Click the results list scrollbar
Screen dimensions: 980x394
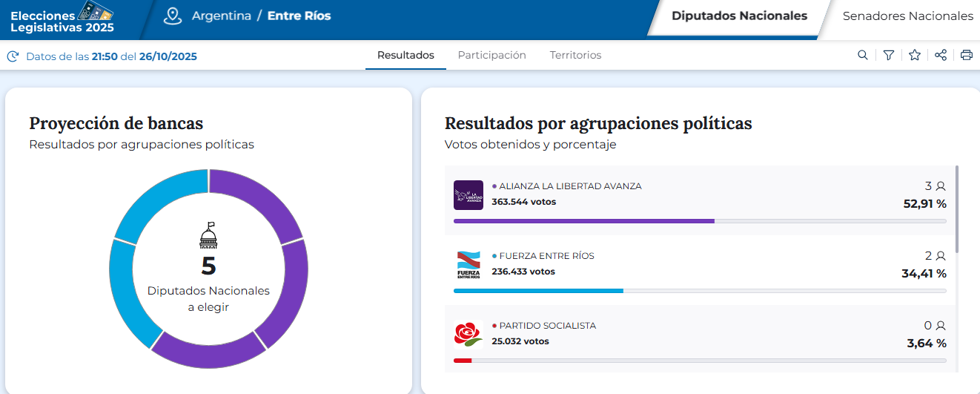[956, 209]
